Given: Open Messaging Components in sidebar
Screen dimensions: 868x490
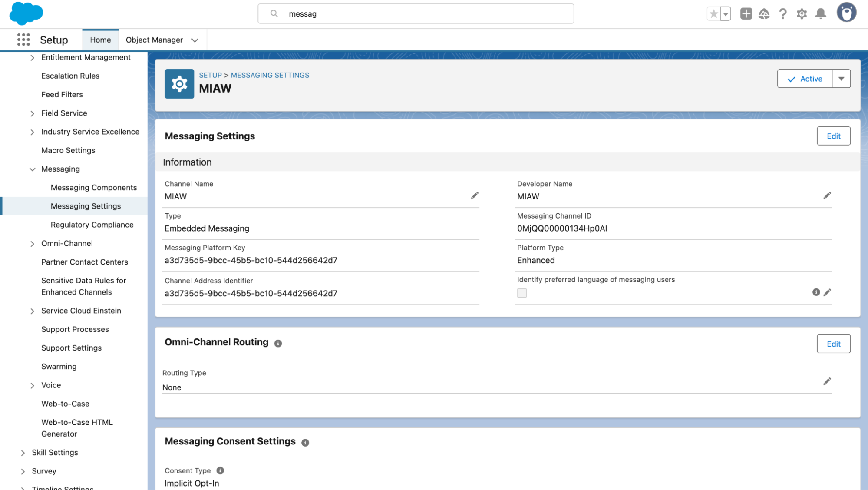Looking at the screenshot, I should pos(94,188).
